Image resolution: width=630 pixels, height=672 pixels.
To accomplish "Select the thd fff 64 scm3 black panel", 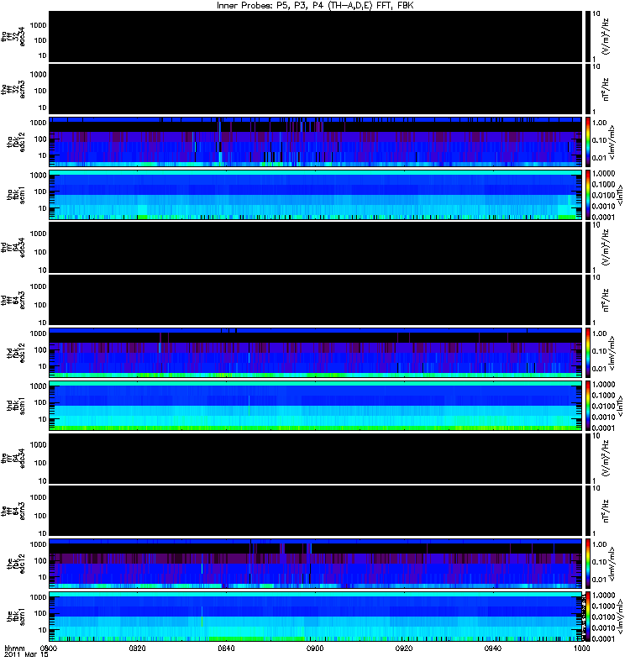I will point(316,300).
